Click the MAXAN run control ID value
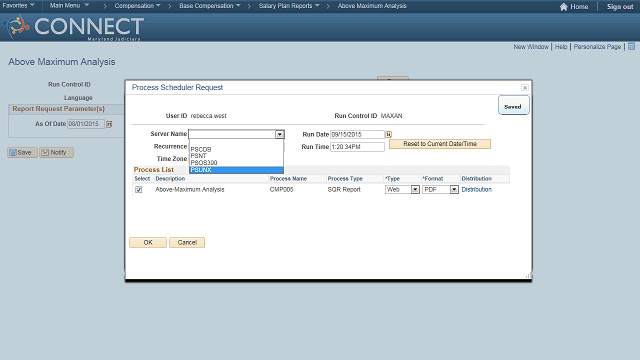 [391, 116]
